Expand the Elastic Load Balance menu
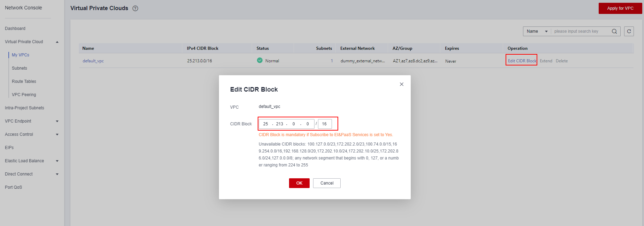The height and width of the screenshot is (226, 644). coord(57,161)
